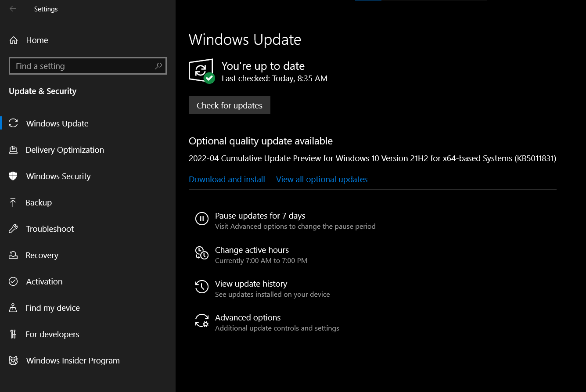Click the Download and install link
The width and height of the screenshot is (586, 392).
tap(227, 179)
